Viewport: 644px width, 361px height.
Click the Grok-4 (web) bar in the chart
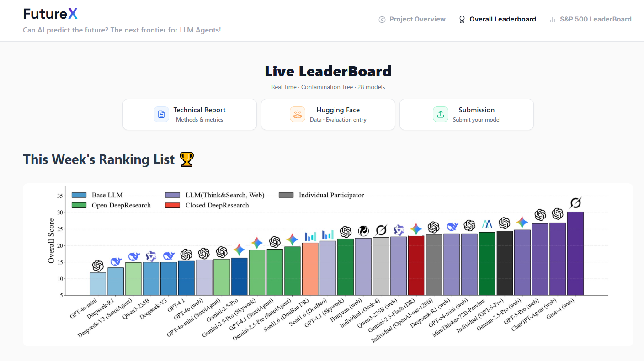(575, 254)
